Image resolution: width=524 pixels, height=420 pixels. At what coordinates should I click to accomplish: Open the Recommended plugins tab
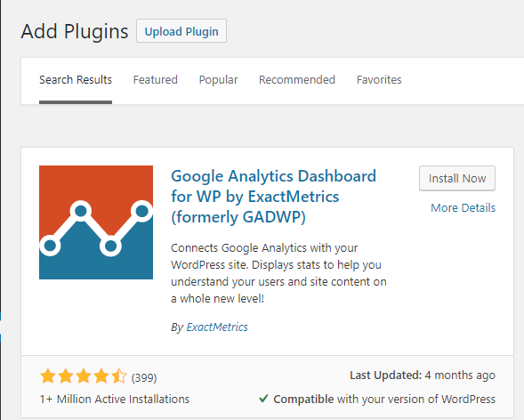(x=297, y=80)
